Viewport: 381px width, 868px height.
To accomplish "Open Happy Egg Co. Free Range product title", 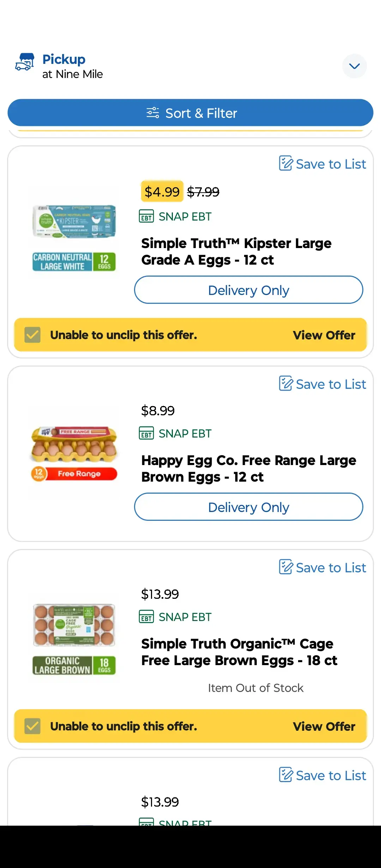I will pos(248,469).
